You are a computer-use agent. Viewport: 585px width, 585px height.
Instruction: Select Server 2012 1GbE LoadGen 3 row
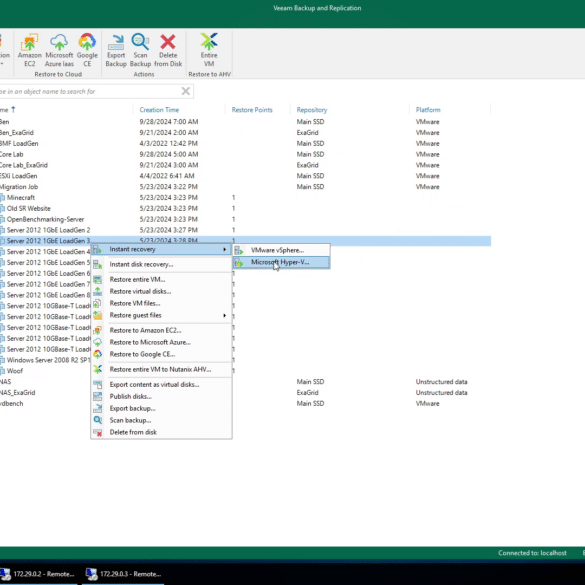point(245,241)
